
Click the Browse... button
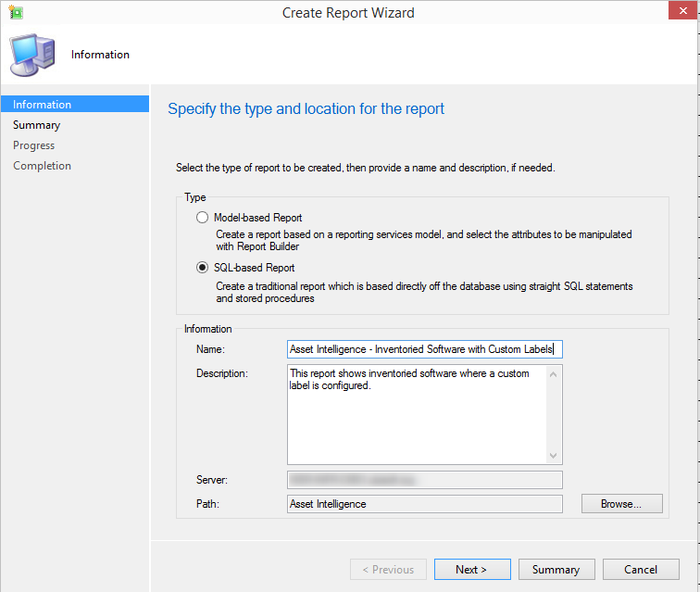pyautogui.click(x=622, y=504)
